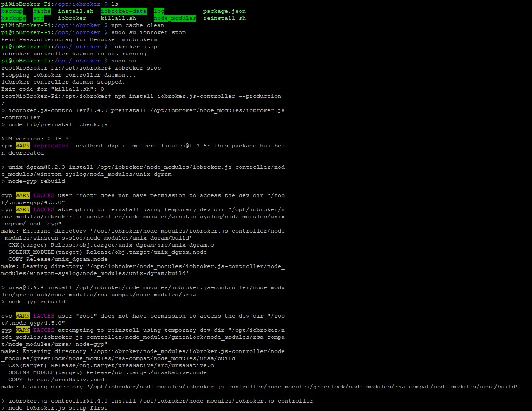The height and width of the screenshot is (411, 532).
Task: Click the highlighted 'log' directory name
Action: (159, 11)
